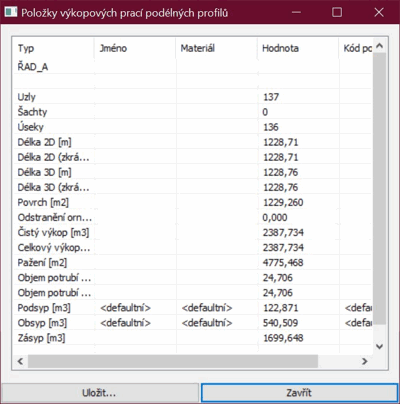Viewport: 400px width, 404px height.
Task: Maximize the dialog window
Action: pos(337,12)
